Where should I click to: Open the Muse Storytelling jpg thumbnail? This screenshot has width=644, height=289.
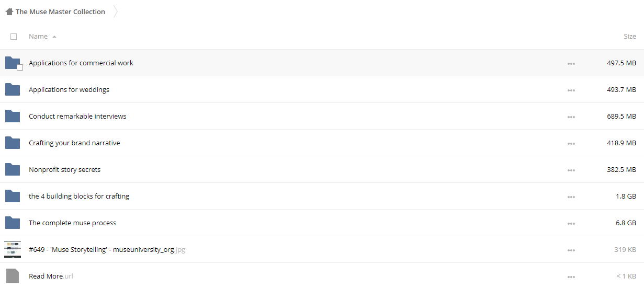tap(12, 249)
